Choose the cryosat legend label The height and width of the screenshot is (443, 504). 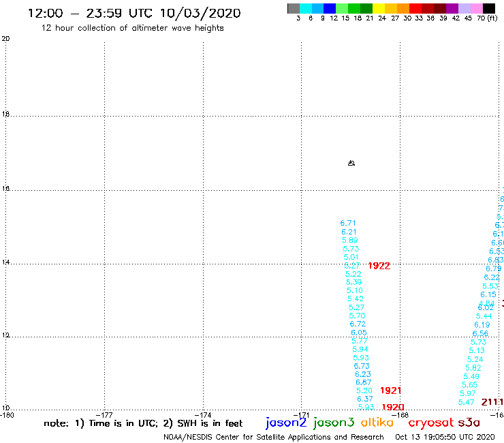tap(431, 423)
